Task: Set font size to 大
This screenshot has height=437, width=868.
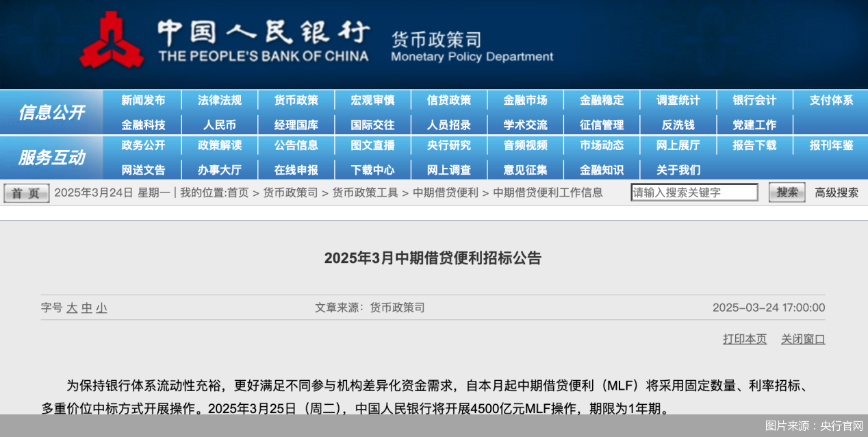Action: coord(72,308)
